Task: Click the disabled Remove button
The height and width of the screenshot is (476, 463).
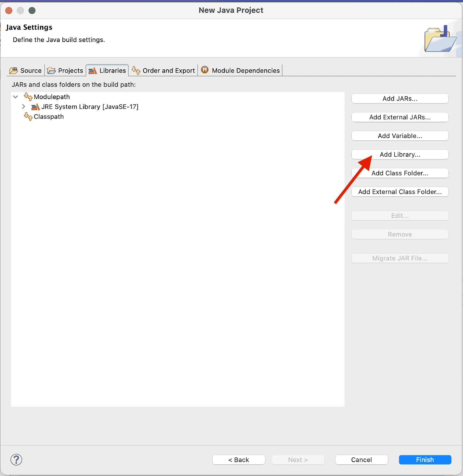Action: pyautogui.click(x=400, y=234)
